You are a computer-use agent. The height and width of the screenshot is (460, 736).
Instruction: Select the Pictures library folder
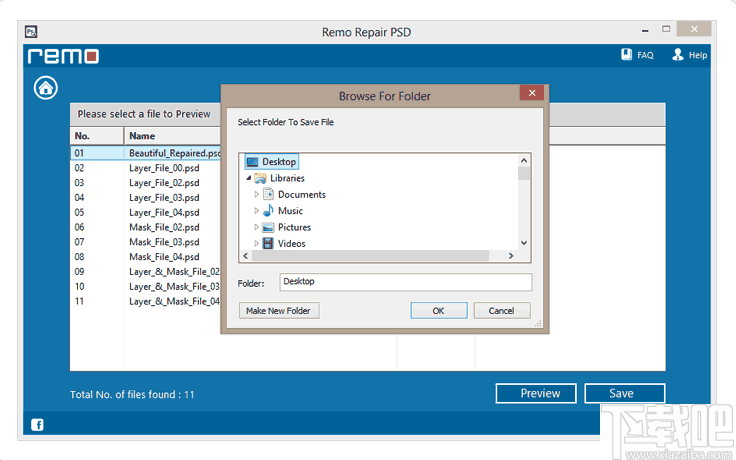pyautogui.click(x=286, y=227)
